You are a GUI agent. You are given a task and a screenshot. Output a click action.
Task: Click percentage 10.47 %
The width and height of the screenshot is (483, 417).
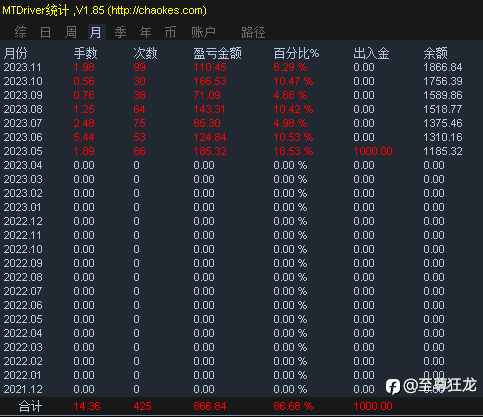coord(293,81)
